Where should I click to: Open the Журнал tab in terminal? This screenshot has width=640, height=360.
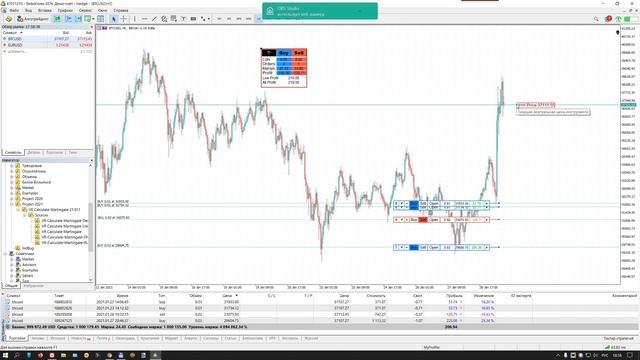coord(311,338)
